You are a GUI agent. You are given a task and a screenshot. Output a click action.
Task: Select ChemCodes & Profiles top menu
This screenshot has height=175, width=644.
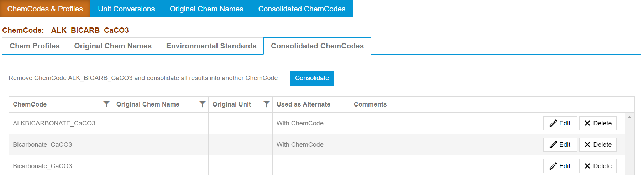(45, 9)
